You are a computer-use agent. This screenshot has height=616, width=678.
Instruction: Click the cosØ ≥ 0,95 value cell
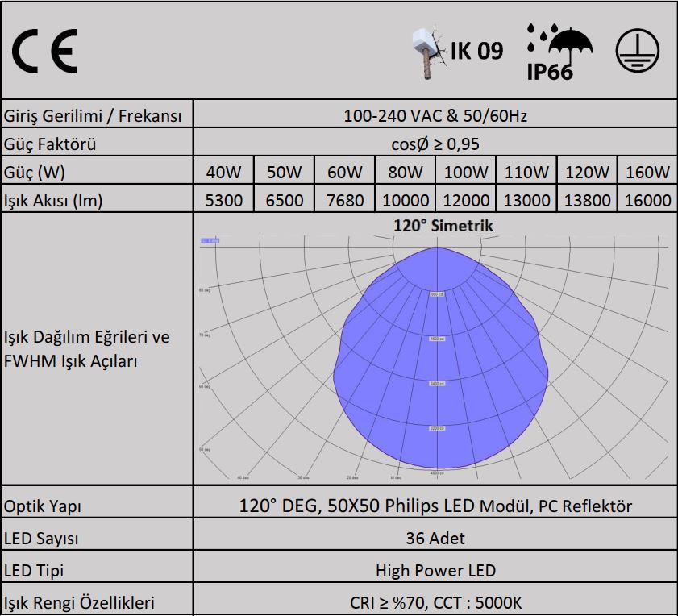tap(435, 144)
